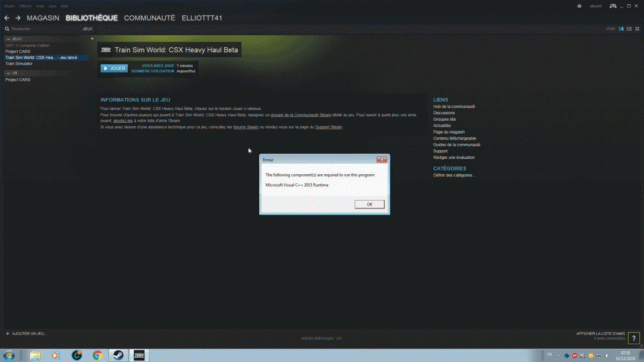Go back with the left arrow
The width and height of the screenshot is (644, 362).
click(7, 18)
